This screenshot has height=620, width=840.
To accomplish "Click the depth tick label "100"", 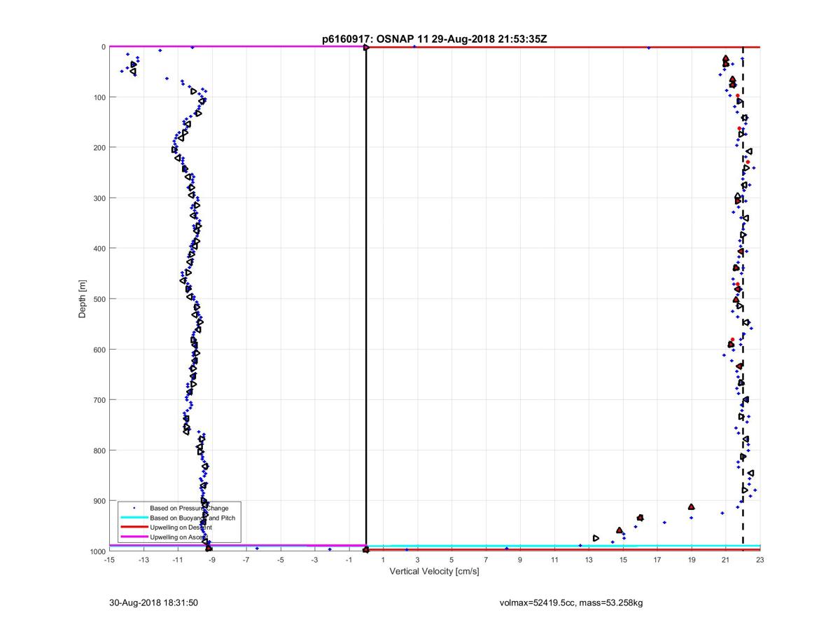I will point(99,97).
